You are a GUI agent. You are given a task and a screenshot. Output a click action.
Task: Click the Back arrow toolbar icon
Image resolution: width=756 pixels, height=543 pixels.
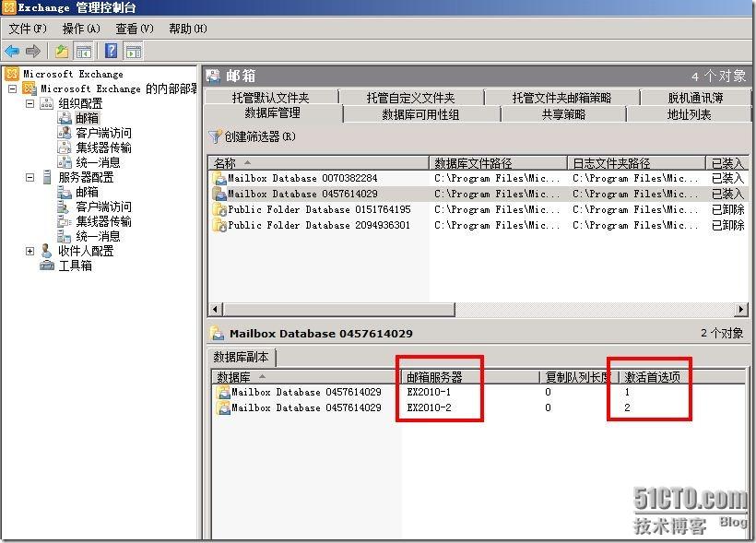[x=12, y=51]
